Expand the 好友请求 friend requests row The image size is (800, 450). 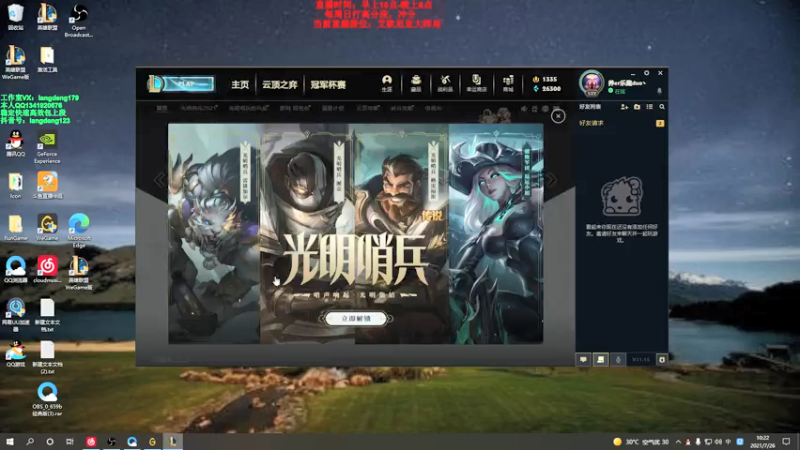point(621,123)
